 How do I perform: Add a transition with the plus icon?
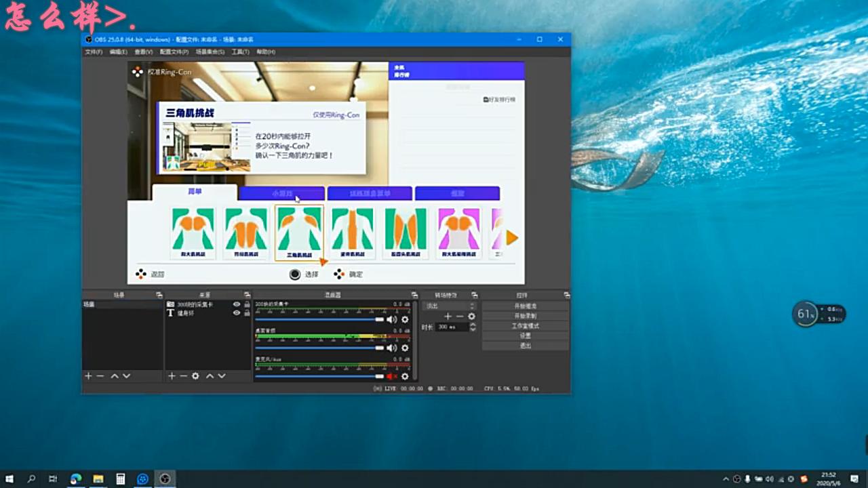click(x=448, y=317)
